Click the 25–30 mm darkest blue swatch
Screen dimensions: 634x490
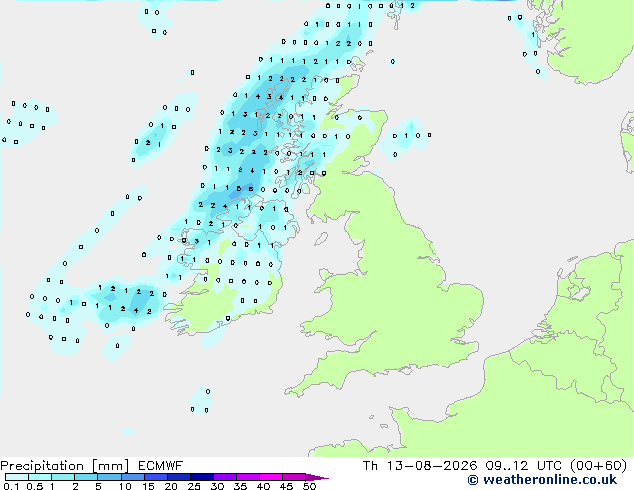point(201,477)
